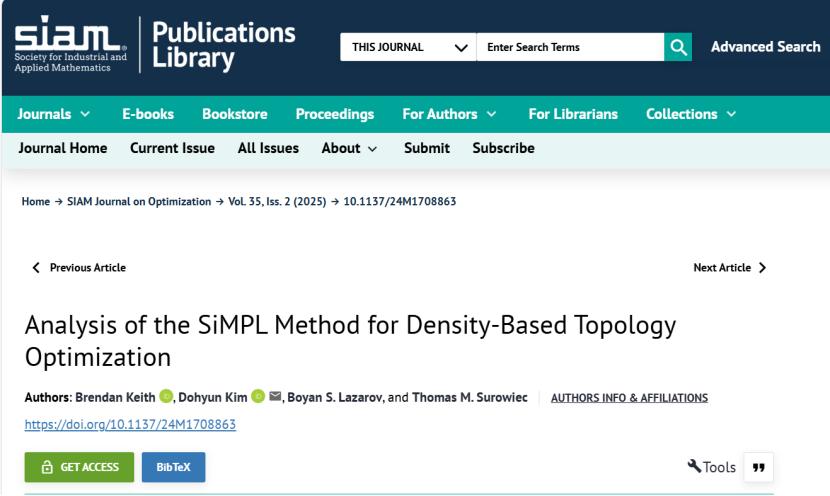Go to the Previous Article
Image resolution: width=830 pixels, height=496 pixels.
pyautogui.click(x=80, y=268)
